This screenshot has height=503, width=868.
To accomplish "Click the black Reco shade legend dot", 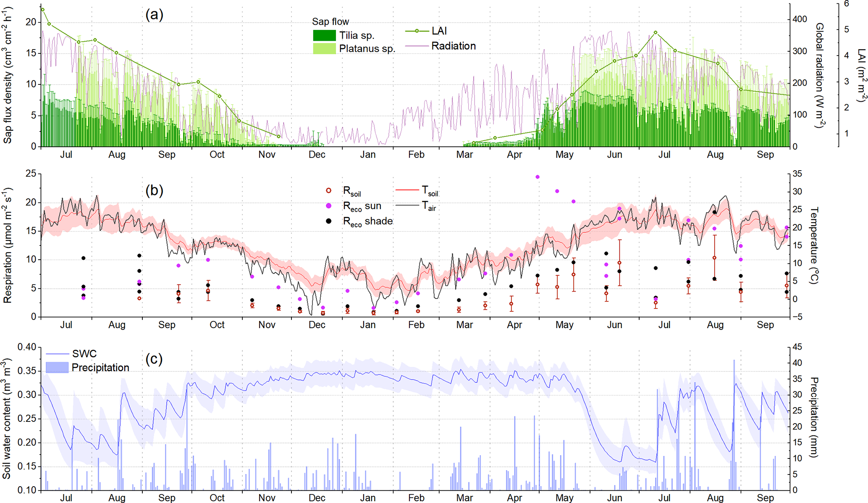I will tap(328, 221).
